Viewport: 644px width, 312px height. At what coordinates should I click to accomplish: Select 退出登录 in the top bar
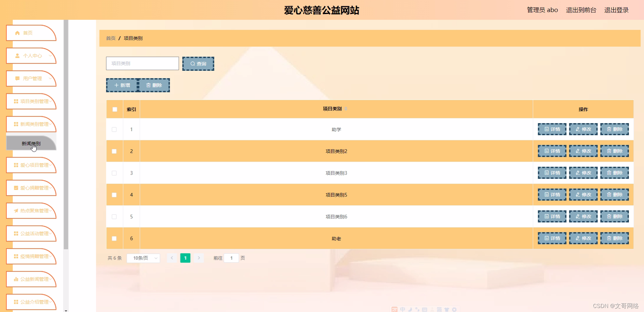point(616,10)
